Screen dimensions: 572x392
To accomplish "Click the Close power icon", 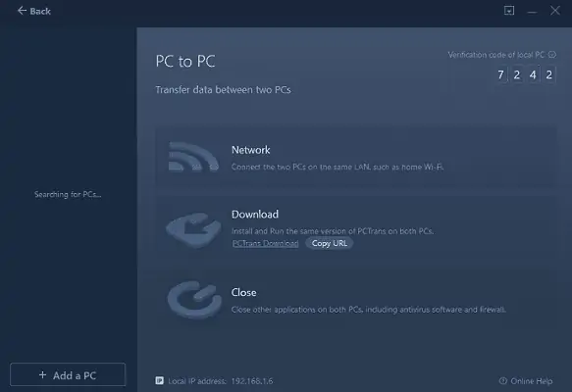I will click(194, 300).
